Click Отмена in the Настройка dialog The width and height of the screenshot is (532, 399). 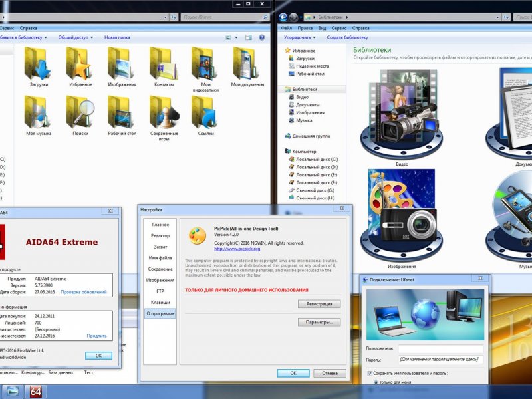[330, 373]
